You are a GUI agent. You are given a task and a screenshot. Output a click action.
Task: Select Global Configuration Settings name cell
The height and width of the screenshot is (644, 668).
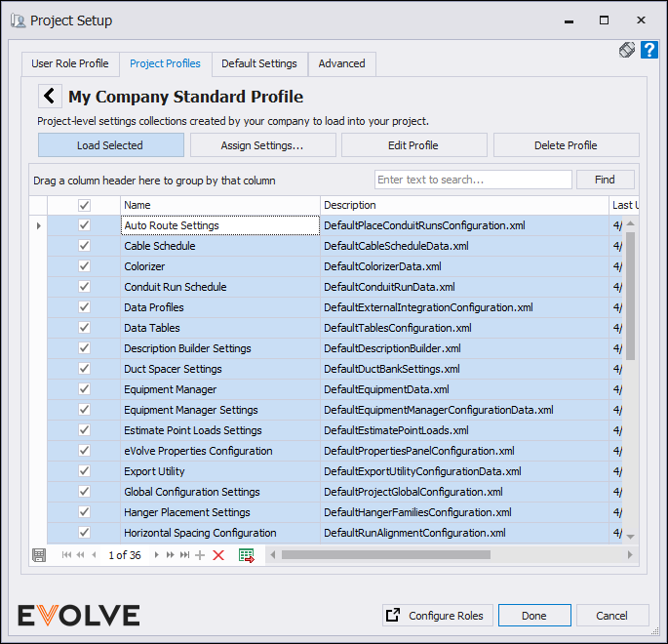220,492
